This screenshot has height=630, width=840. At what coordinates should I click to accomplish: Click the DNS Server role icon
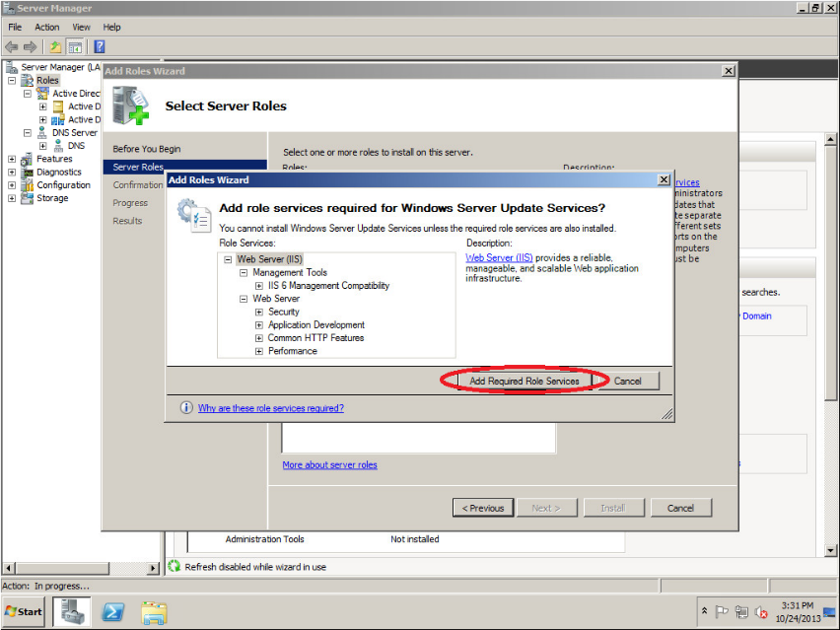[42, 133]
